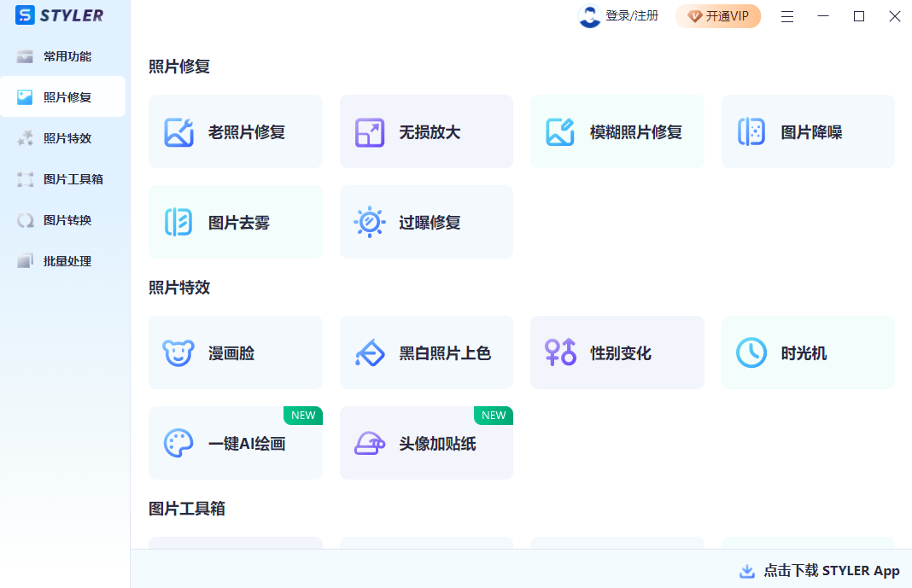The width and height of the screenshot is (912, 588).
Task: Launch 黑白照片上色 colorize tool
Action: point(426,352)
